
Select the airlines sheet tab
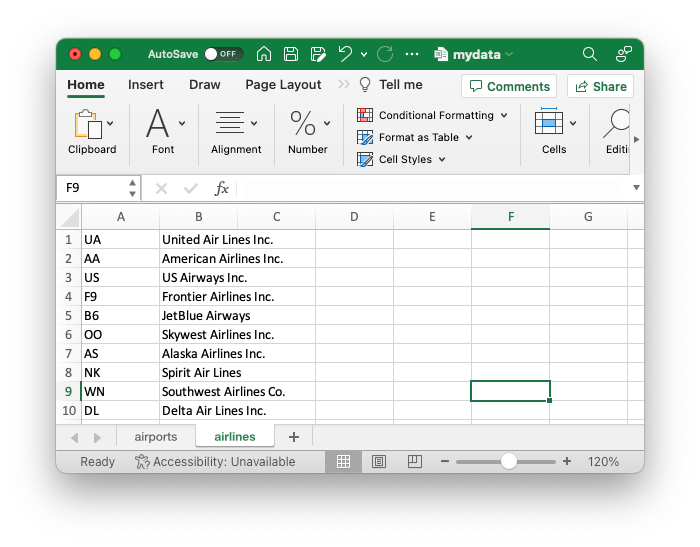(x=235, y=437)
